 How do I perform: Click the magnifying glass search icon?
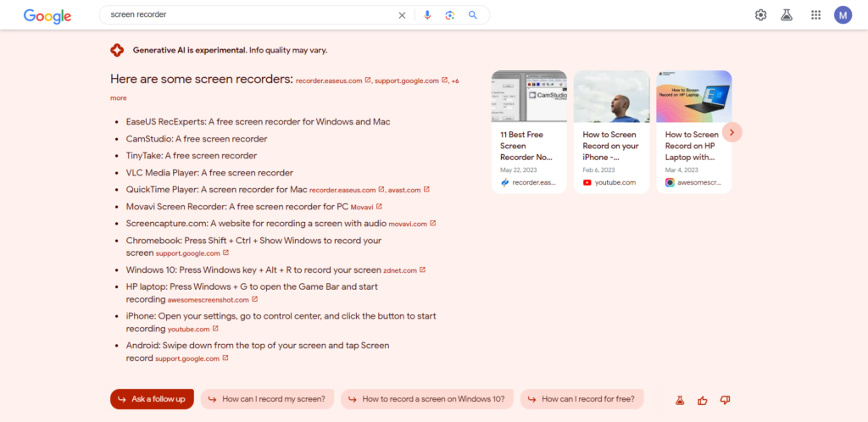pos(473,15)
